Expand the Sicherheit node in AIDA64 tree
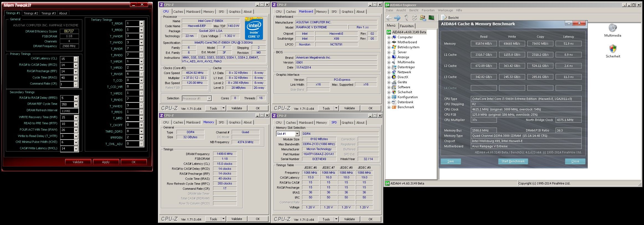This screenshot has height=225, width=644. click(x=389, y=92)
